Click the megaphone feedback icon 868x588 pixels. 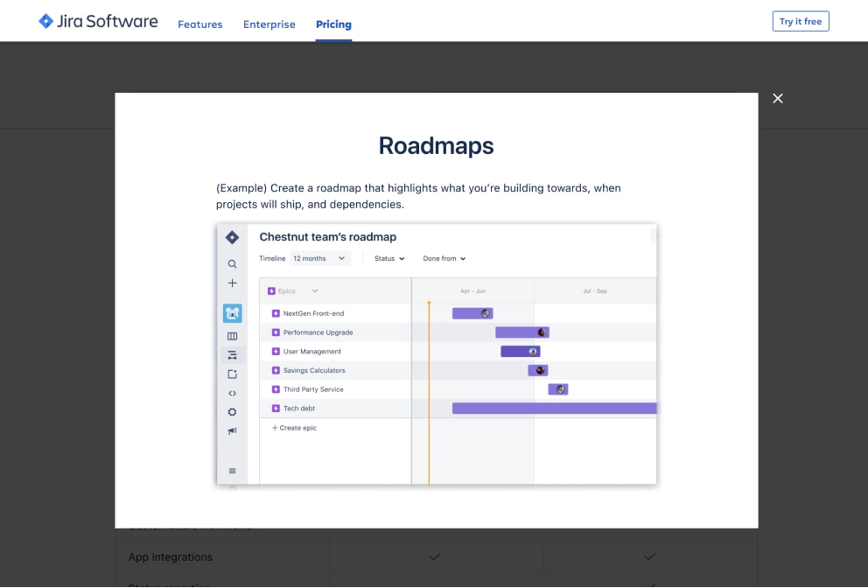tap(232, 431)
